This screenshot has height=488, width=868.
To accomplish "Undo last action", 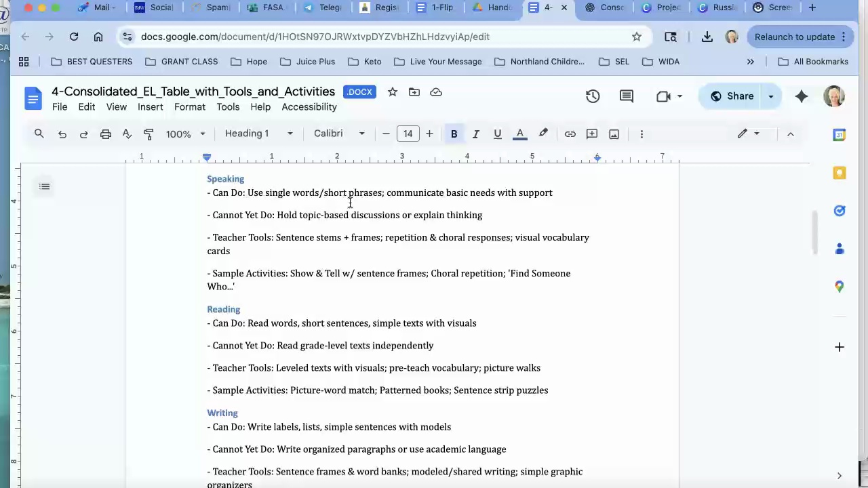I will click(62, 134).
